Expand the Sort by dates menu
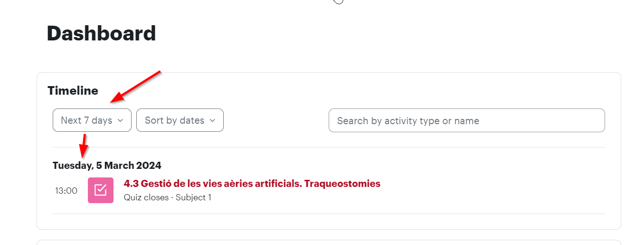The image size is (644, 245). point(180,120)
